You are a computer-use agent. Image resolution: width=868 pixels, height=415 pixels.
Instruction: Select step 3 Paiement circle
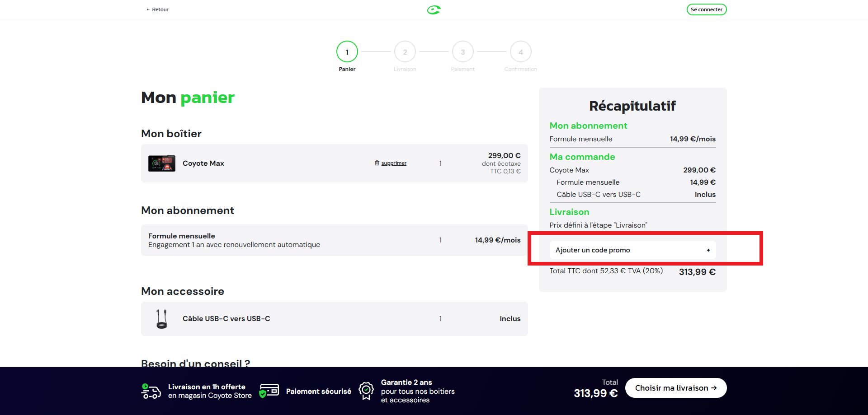tap(463, 52)
